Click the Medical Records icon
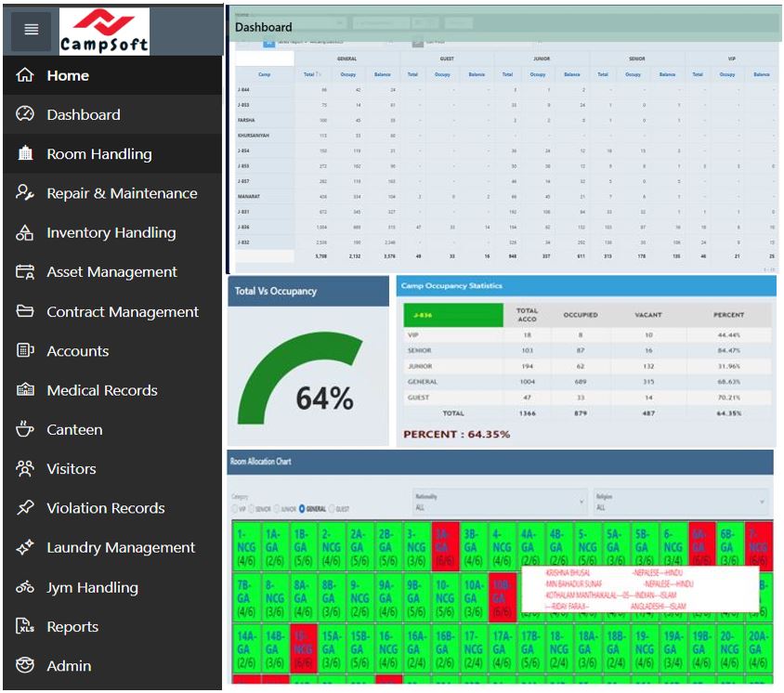784x693 pixels. point(25,390)
